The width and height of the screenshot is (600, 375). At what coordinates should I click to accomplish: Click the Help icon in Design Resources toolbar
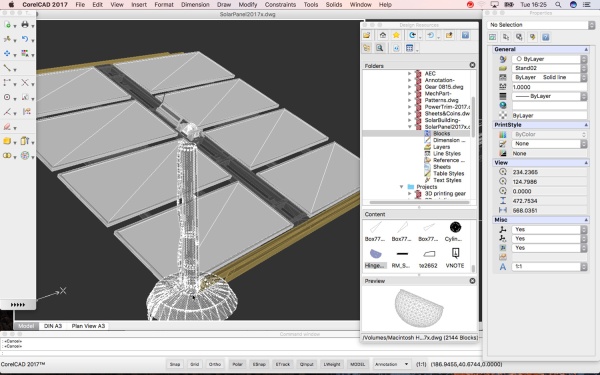465,35
